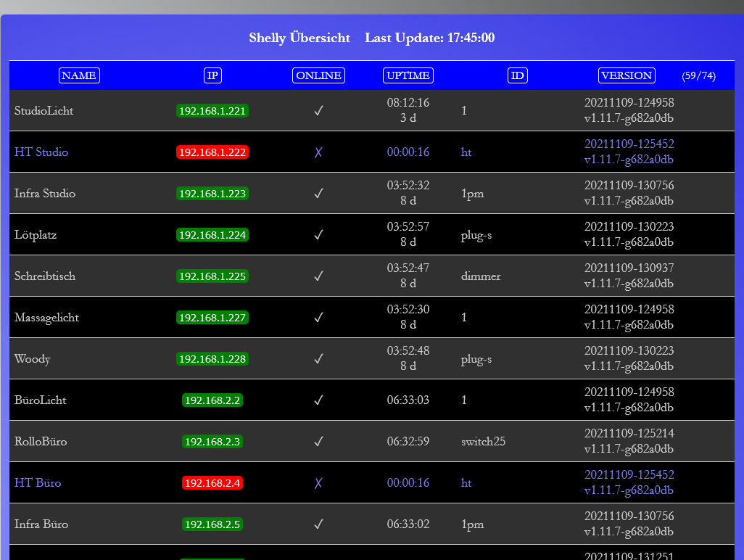This screenshot has height=560, width=744.
Task: Open the IP link 192.168.2.3
Action: [212, 441]
